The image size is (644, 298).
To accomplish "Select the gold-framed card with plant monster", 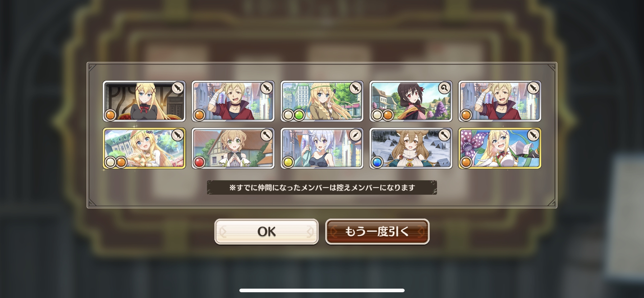I will coord(500,148).
